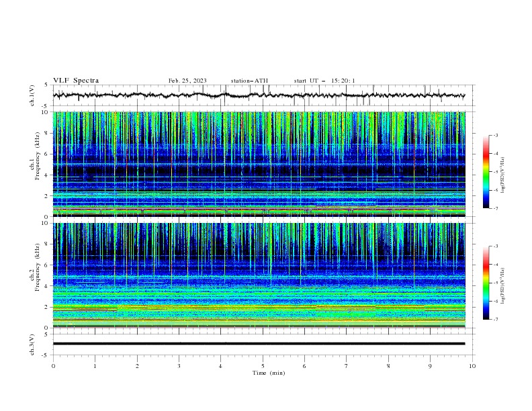
Task: Click inside the ch.2 spectrogram panel
Action: tap(259, 275)
